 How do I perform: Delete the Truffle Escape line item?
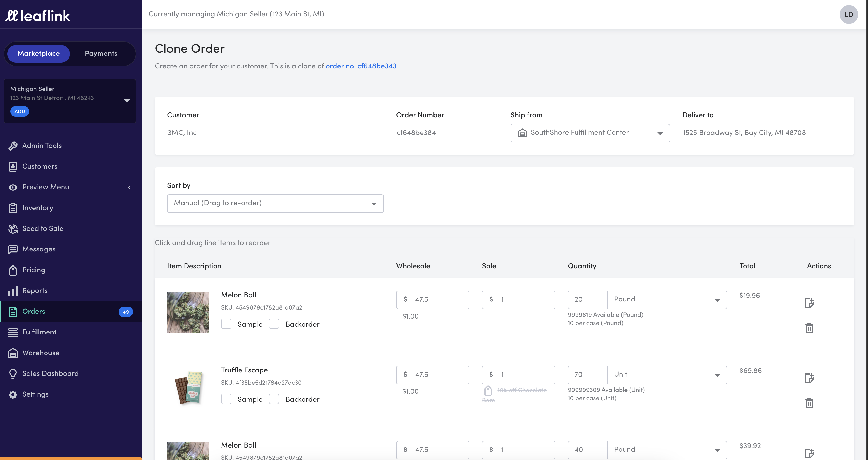click(x=809, y=403)
